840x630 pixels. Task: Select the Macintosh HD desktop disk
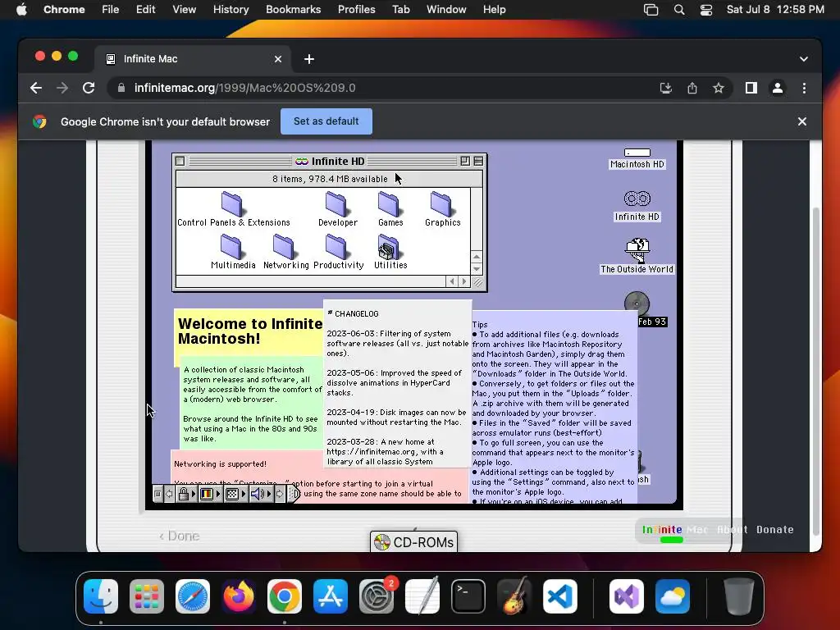pos(637,158)
